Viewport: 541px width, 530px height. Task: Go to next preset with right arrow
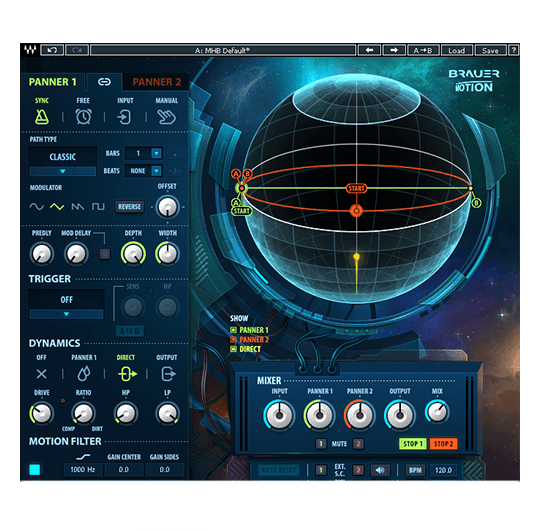(x=394, y=50)
